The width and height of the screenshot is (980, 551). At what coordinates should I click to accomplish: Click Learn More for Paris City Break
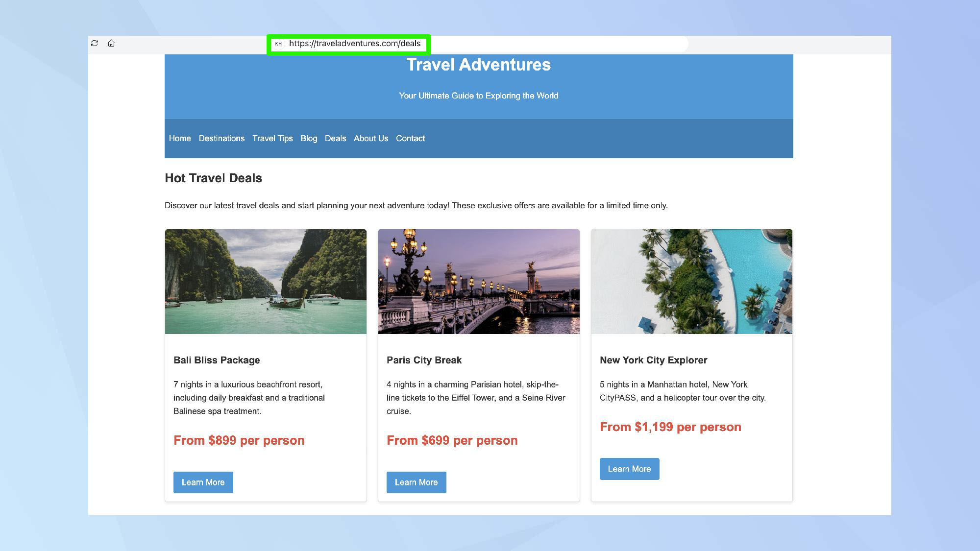[416, 482]
